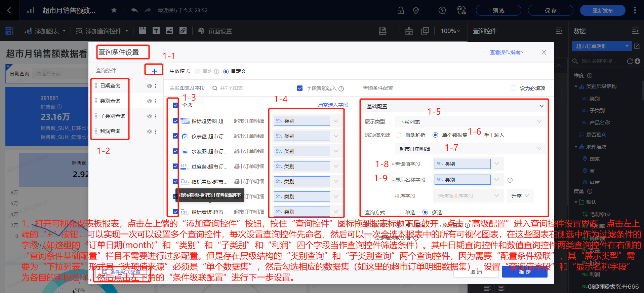Viewport: 644px width, 293px height.
Task: Collapse the 查询控件 panel icon
Action: [x=559, y=31]
